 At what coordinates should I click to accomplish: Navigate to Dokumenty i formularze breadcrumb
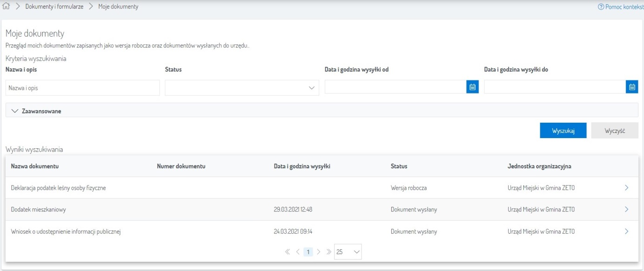pos(60,7)
